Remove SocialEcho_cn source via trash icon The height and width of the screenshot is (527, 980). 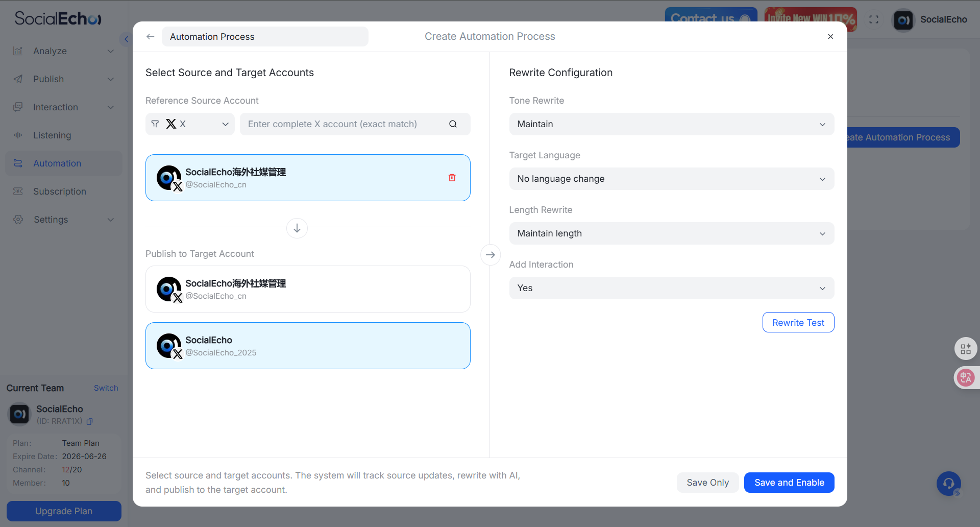pyautogui.click(x=452, y=177)
